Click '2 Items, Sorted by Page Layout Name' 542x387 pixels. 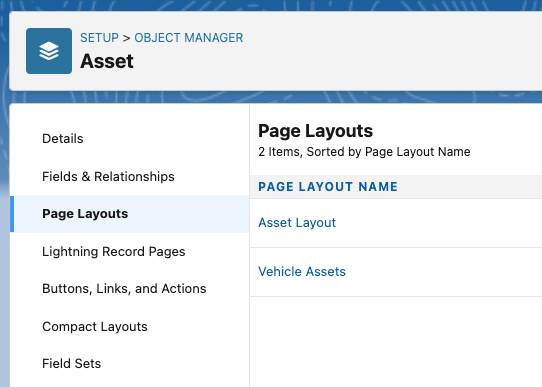point(364,152)
